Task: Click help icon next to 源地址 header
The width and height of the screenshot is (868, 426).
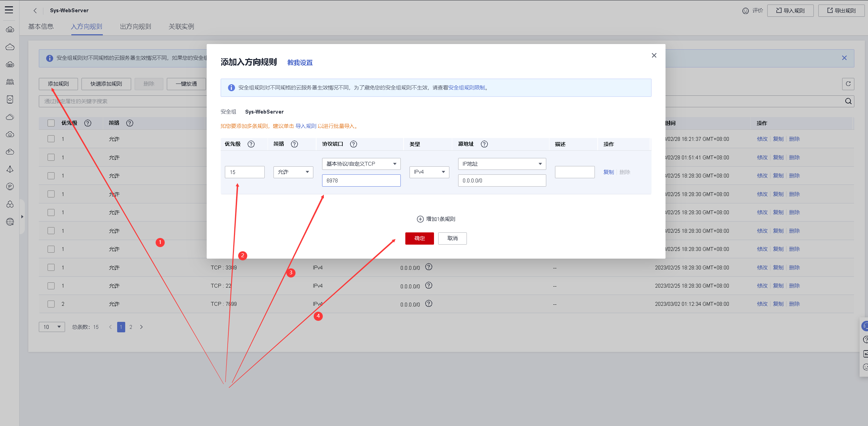Action: pos(484,144)
